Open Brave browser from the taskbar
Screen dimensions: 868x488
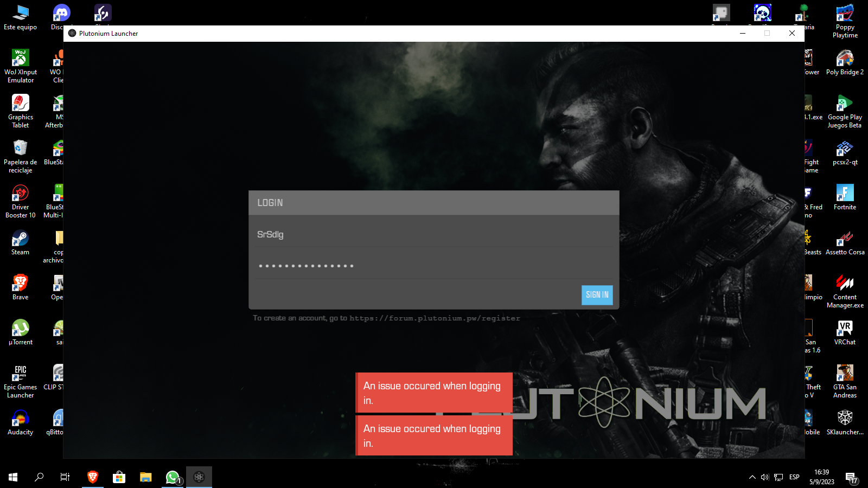pos(93,477)
